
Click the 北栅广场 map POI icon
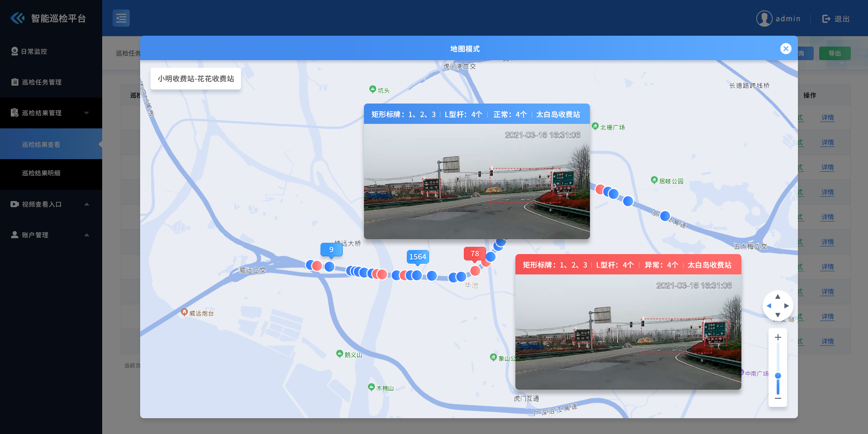click(595, 126)
